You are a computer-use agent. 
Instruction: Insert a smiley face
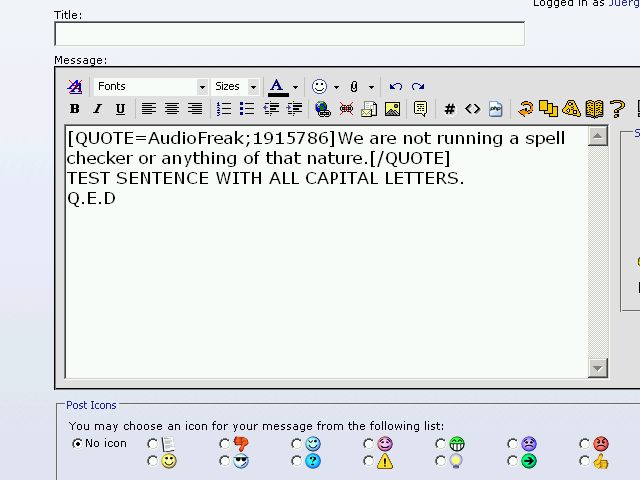click(x=319, y=87)
